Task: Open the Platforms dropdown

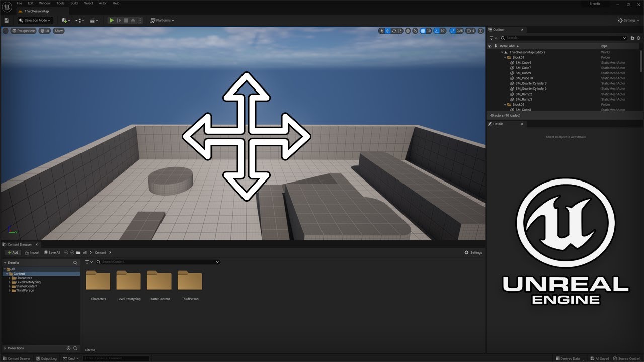Action: click(162, 20)
